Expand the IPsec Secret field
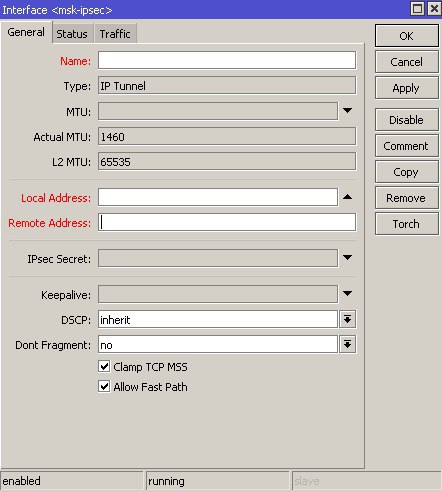 [x=347, y=257]
